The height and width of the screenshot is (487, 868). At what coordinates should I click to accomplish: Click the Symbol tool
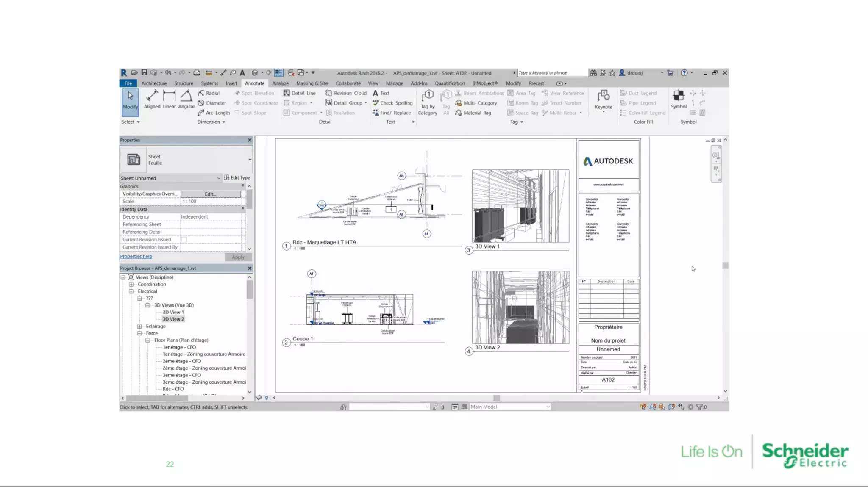click(x=679, y=99)
